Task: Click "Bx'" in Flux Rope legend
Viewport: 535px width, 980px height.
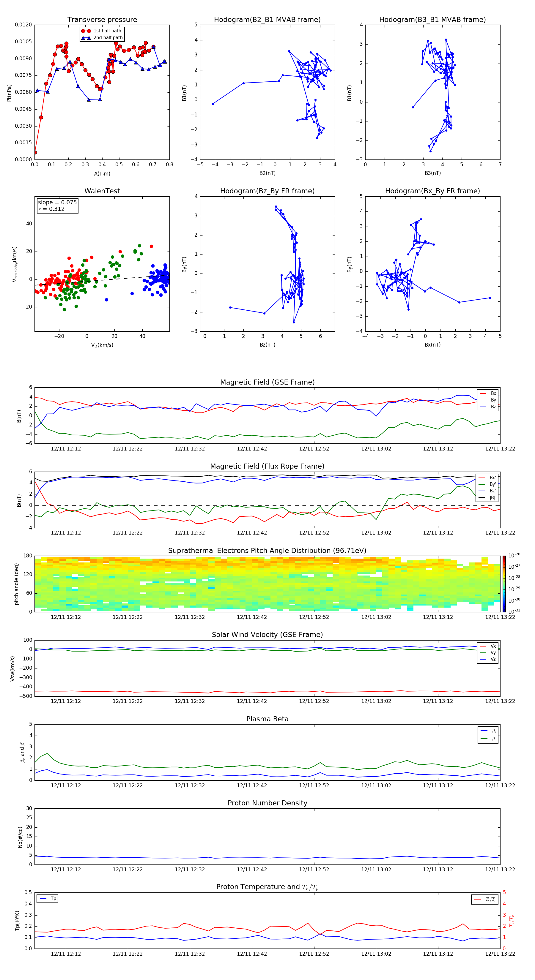Action: click(x=493, y=478)
